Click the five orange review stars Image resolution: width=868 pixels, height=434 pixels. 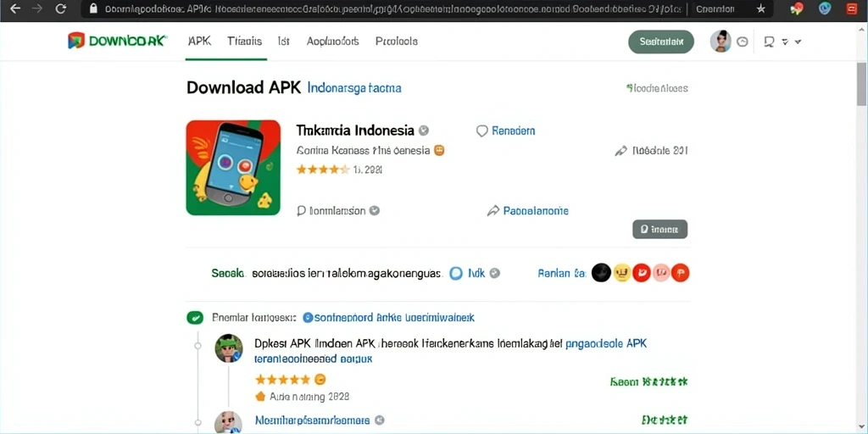[282, 380]
